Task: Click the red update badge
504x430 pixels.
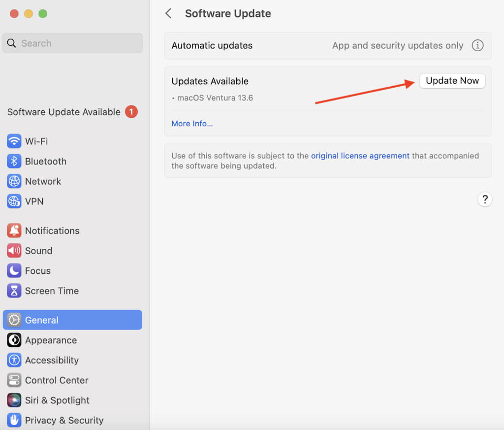Action: pos(131,112)
